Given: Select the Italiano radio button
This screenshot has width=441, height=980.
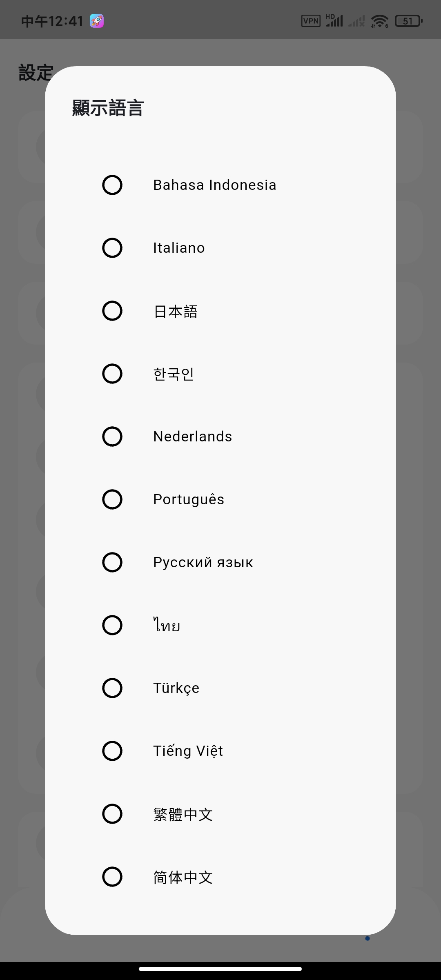Looking at the screenshot, I should (112, 248).
